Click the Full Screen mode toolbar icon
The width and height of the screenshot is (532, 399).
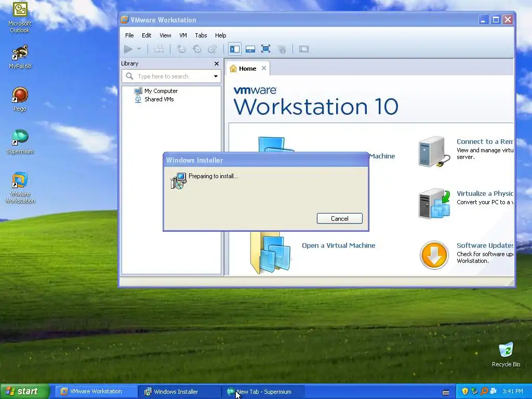point(265,49)
